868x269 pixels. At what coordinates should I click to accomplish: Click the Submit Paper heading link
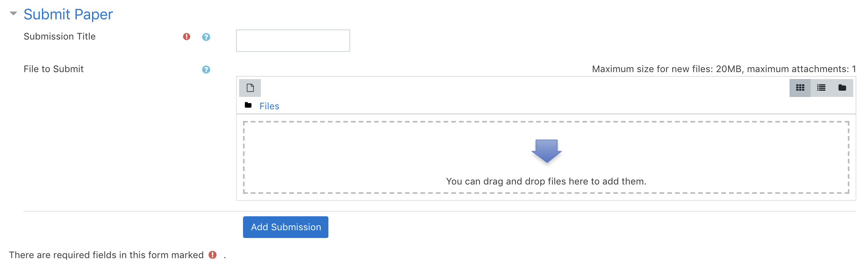pyautogui.click(x=68, y=14)
